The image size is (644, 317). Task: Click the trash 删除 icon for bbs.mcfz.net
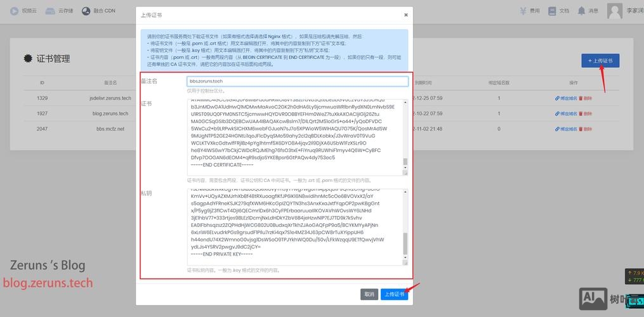pos(581,129)
